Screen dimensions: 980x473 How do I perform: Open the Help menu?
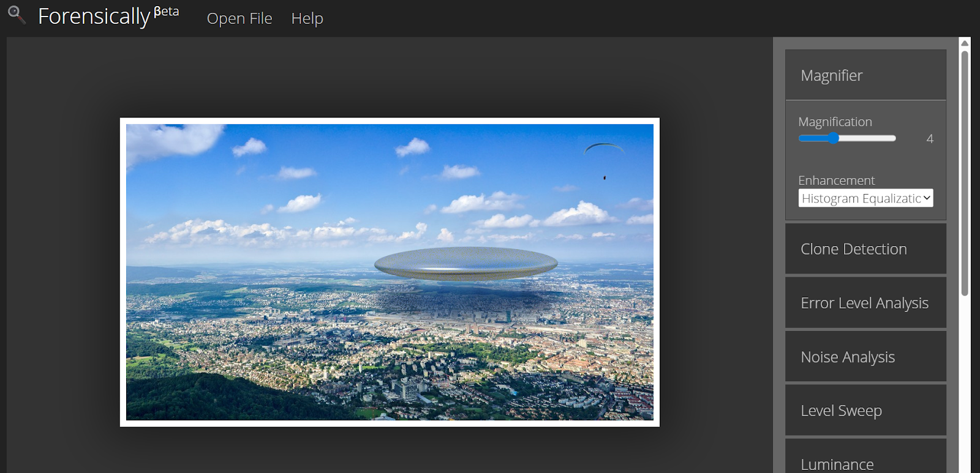click(307, 18)
